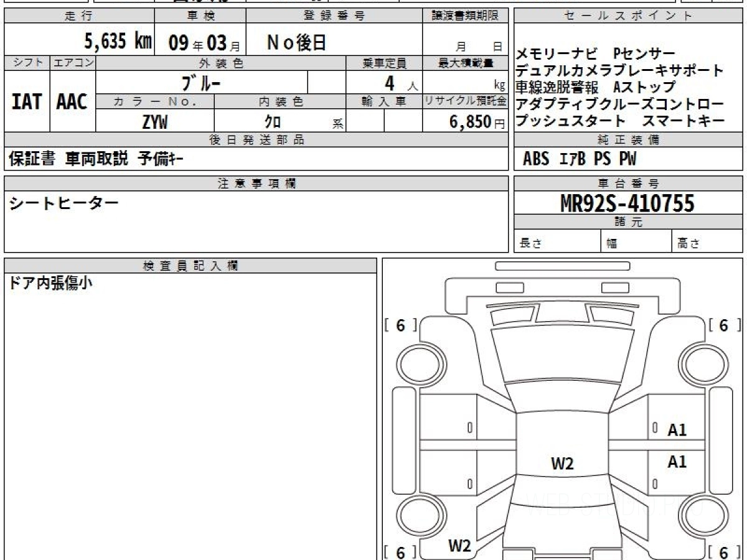Click the エアコン header cell
This screenshot has height=560, width=747.
[x=73, y=63]
